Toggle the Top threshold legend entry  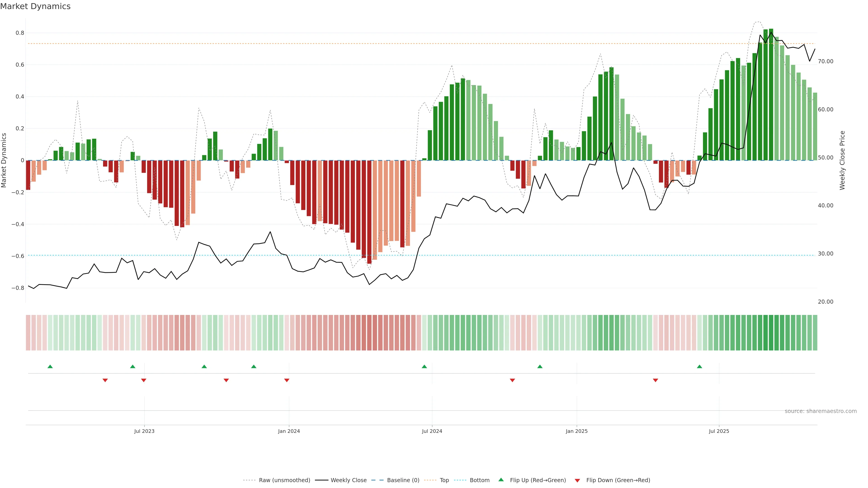pyautogui.click(x=444, y=480)
